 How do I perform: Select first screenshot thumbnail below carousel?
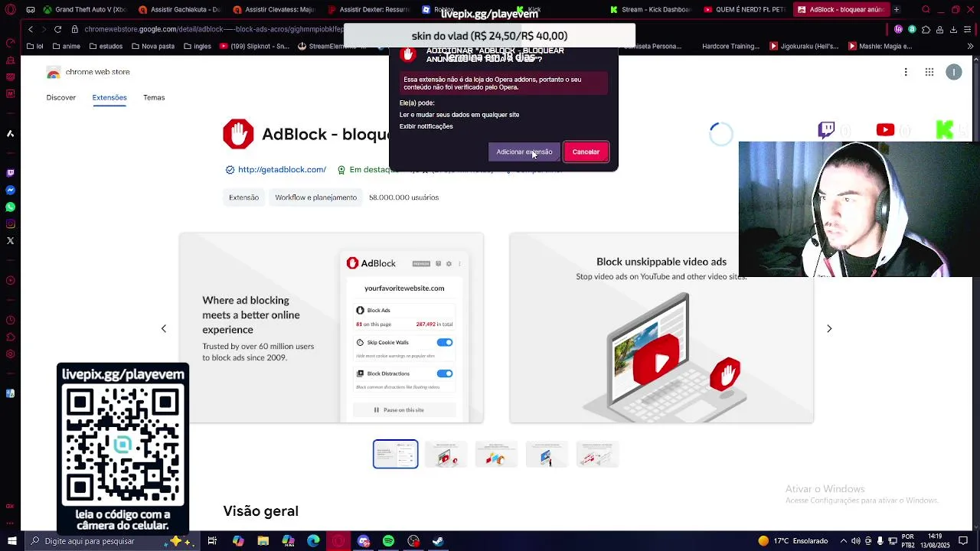395,454
